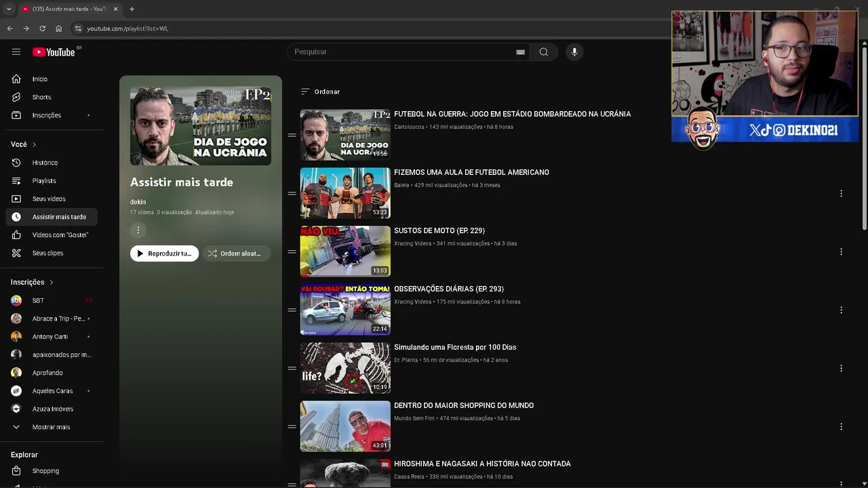Open Aqueles Caras channel

[x=53, y=391]
